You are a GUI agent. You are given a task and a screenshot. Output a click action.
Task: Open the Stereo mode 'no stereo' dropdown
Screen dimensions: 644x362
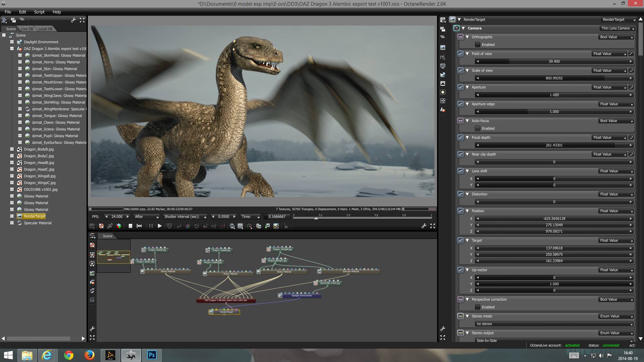point(553,324)
